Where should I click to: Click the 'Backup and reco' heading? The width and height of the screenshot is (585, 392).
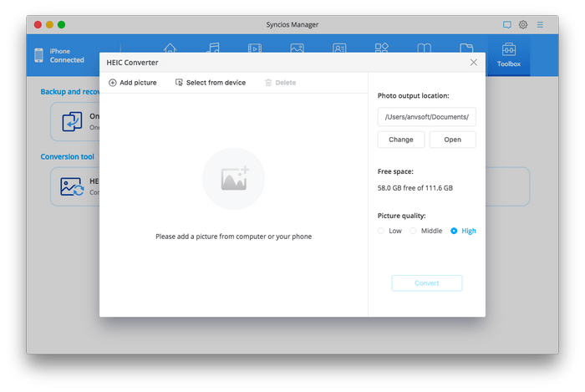click(x=69, y=92)
